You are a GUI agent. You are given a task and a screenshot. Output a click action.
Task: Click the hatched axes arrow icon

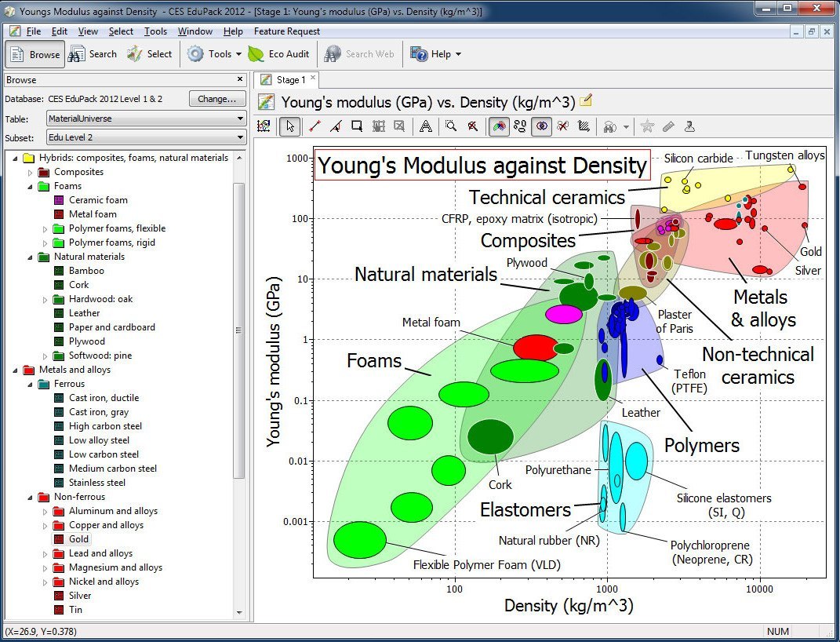(584, 126)
